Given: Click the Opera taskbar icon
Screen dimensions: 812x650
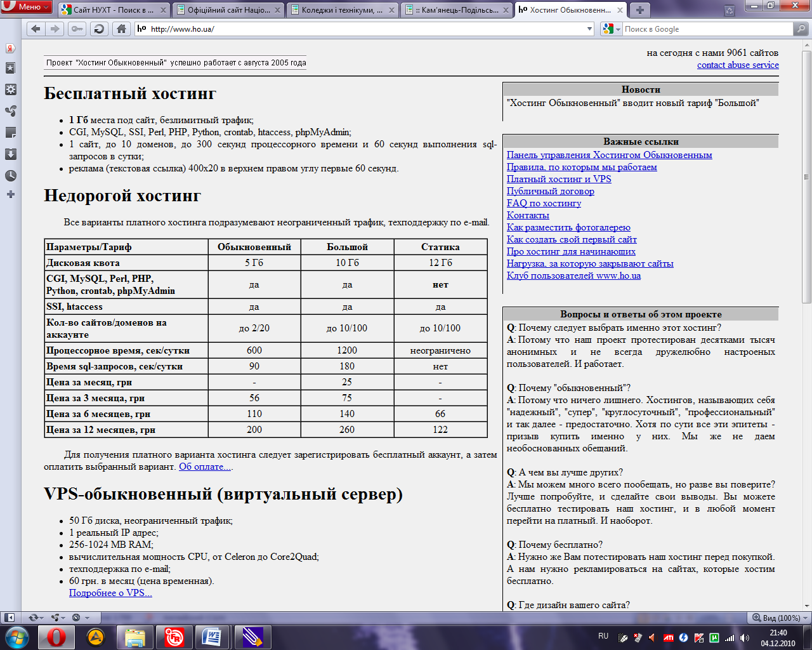Looking at the screenshot, I should [56, 637].
